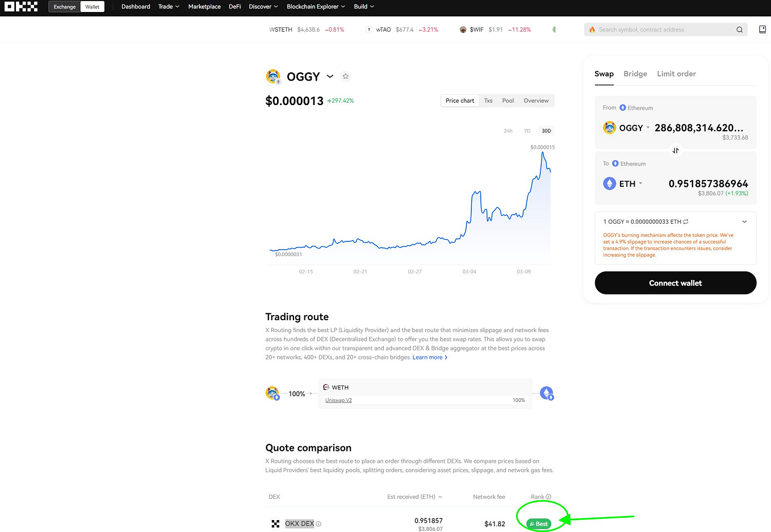The width and height of the screenshot is (771, 532).
Task: Switch to the Limit order tab
Action: [676, 74]
